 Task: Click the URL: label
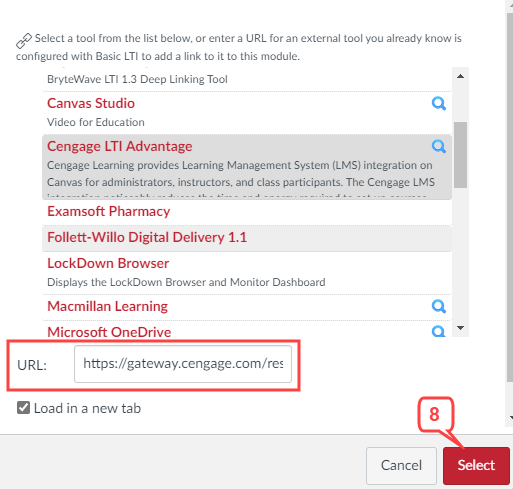point(32,365)
